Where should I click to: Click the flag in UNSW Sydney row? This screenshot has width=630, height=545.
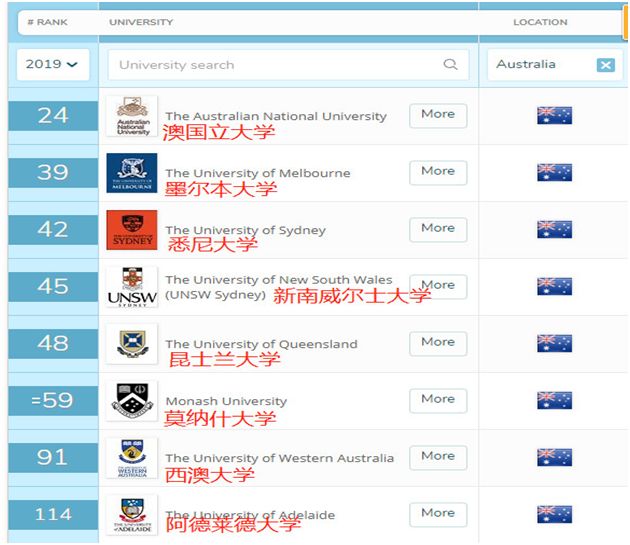554,287
